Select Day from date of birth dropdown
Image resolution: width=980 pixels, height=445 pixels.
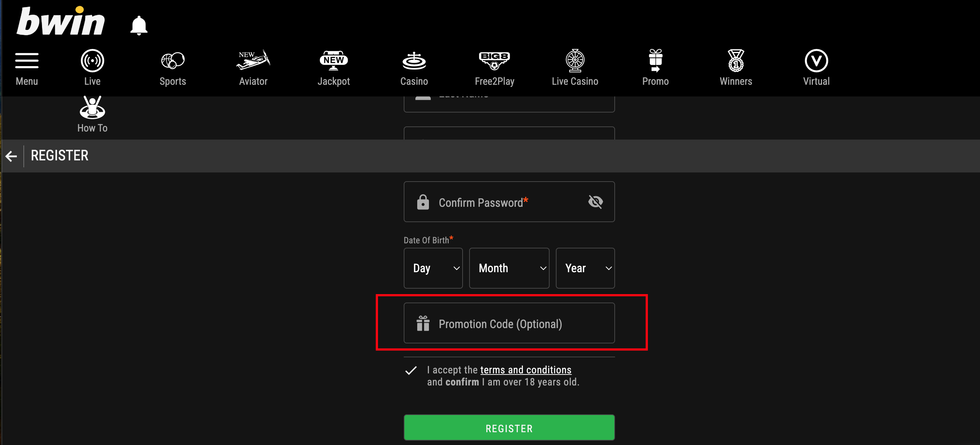coord(434,268)
